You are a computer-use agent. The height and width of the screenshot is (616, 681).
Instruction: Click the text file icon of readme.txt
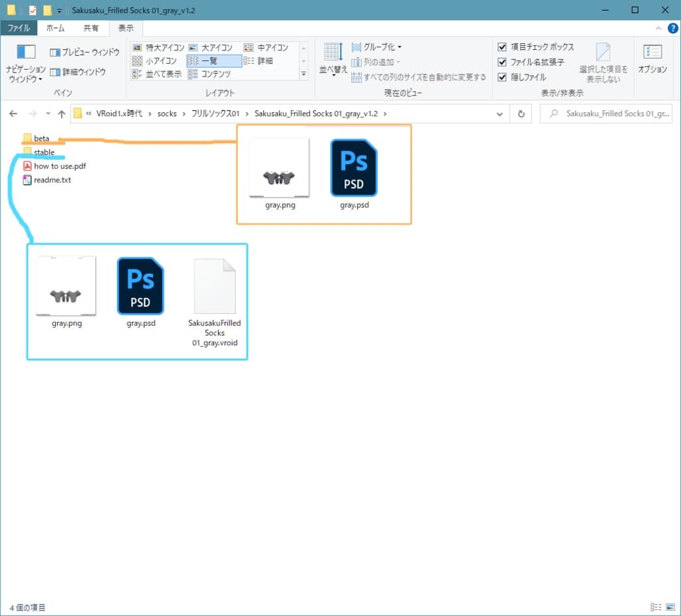[27, 180]
